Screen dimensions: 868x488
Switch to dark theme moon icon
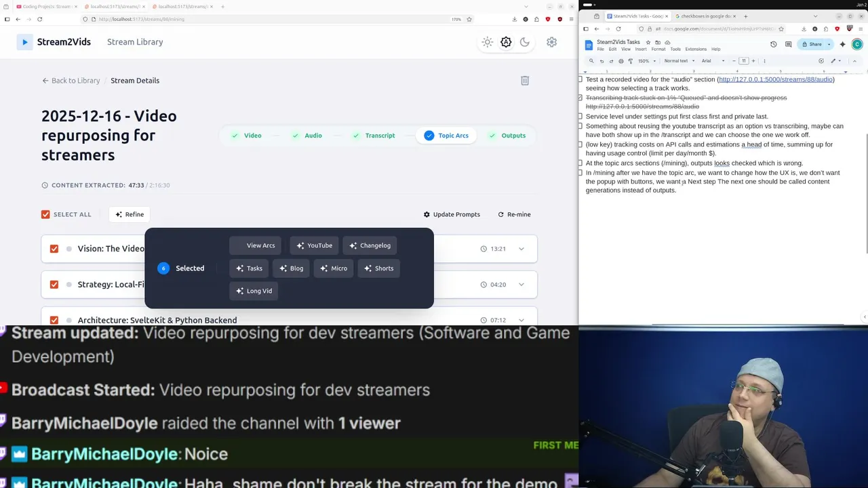pyautogui.click(x=525, y=42)
